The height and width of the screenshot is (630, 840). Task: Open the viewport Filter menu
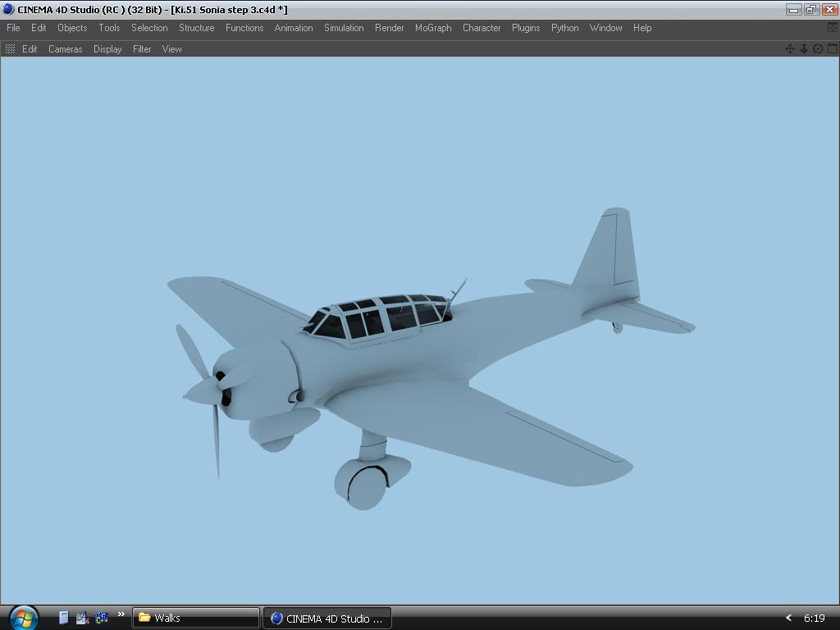click(142, 49)
